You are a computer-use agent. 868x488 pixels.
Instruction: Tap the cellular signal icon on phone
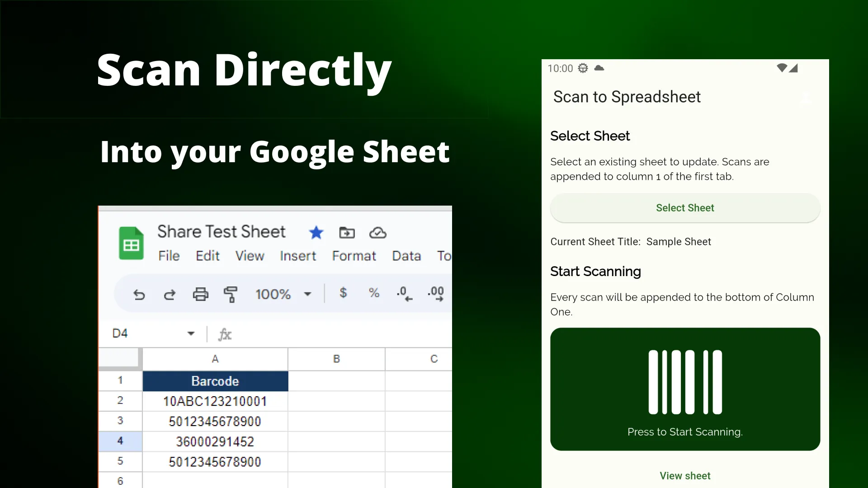(793, 68)
